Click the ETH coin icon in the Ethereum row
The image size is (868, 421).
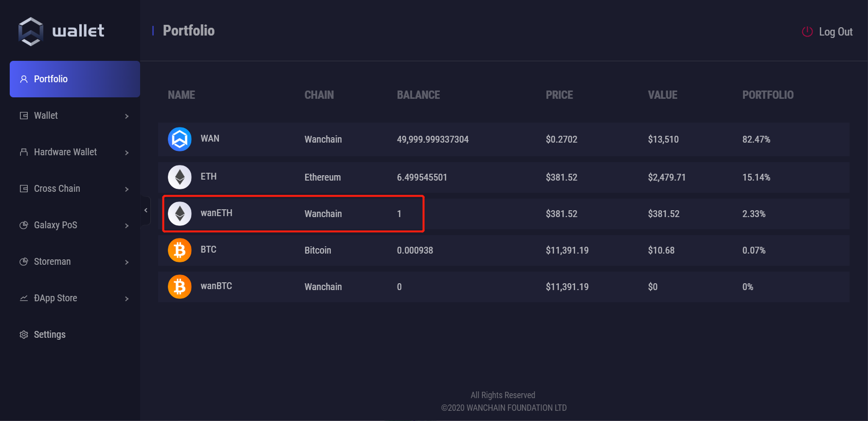pyautogui.click(x=180, y=177)
